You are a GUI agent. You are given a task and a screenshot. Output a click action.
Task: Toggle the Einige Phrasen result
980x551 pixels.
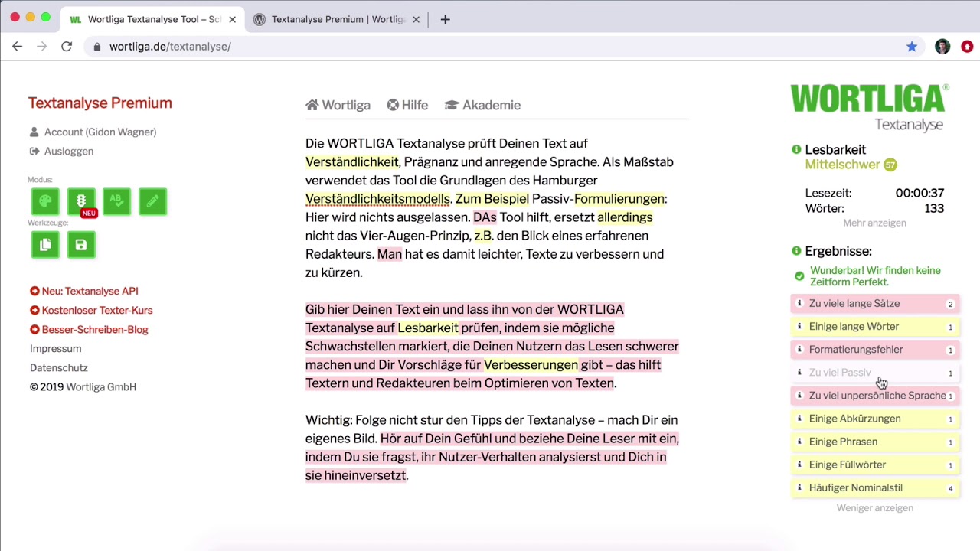(874, 442)
